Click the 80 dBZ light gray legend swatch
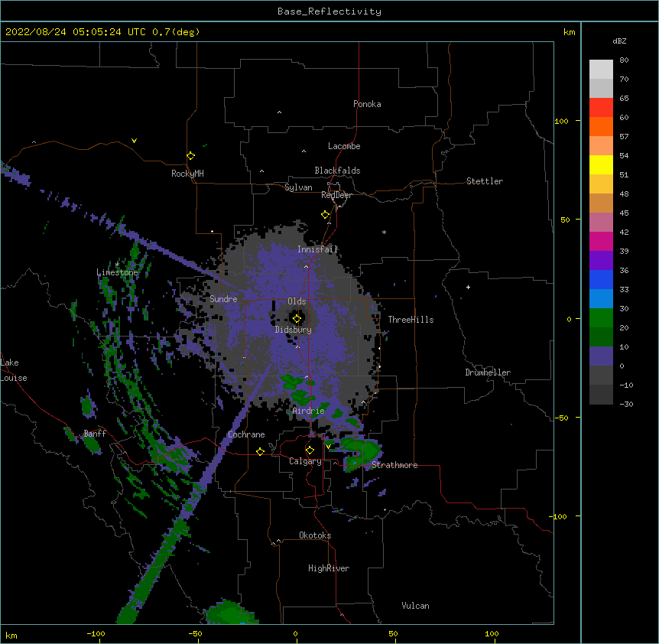Image resolution: width=659 pixels, height=644 pixels. (601, 70)
